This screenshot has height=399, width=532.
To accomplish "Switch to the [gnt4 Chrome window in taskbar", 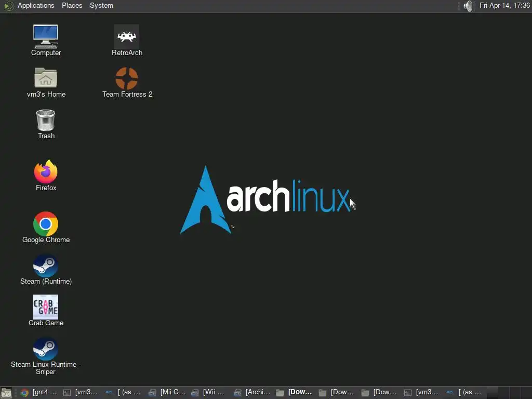I will [39, 393].
